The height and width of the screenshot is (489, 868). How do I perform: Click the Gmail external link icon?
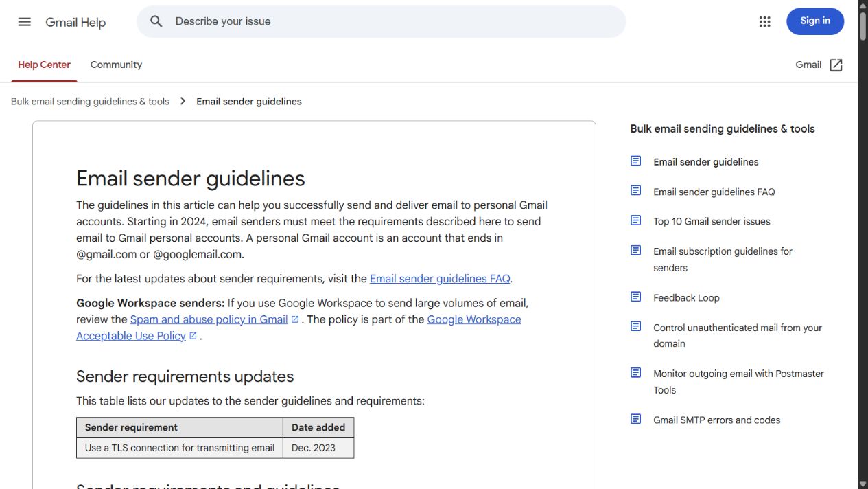836,65
